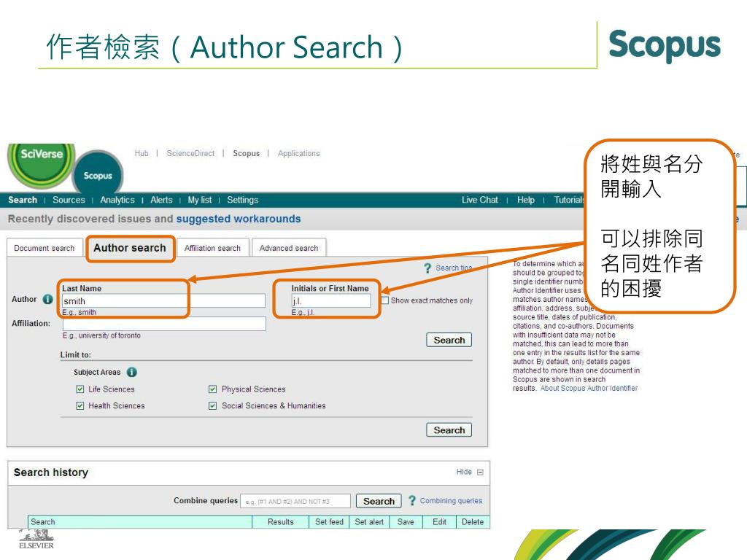Screen dimensions: 747x560
Task: Click the Results column header
Action: click(x=281, y=522)
